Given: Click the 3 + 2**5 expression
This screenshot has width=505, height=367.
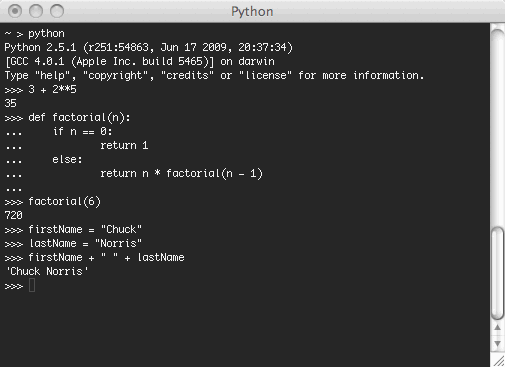Looking at the screenshot, I should [52, 89].
